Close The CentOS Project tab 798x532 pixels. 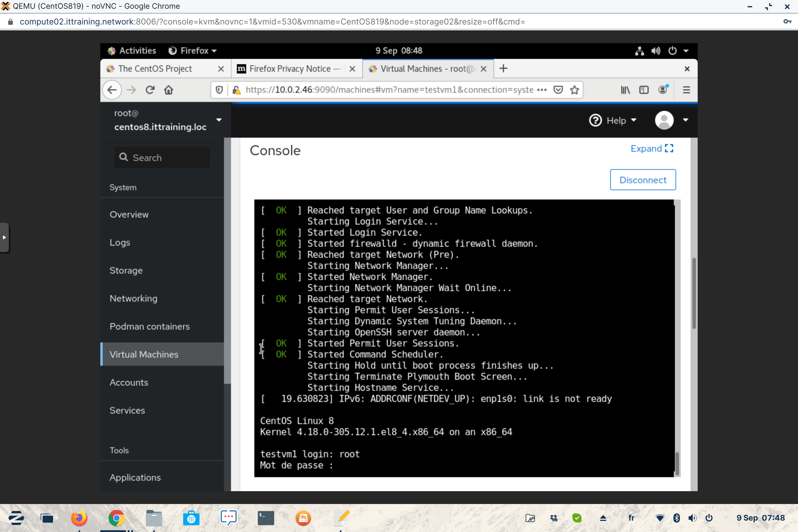click(221, 69)
